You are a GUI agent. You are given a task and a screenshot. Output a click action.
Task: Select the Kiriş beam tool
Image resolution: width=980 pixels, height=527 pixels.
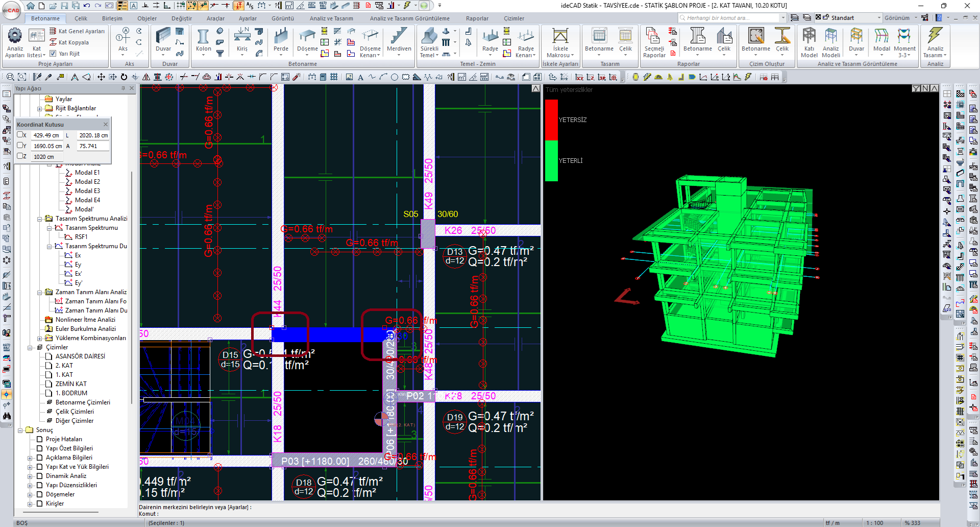tap(242, 40)
